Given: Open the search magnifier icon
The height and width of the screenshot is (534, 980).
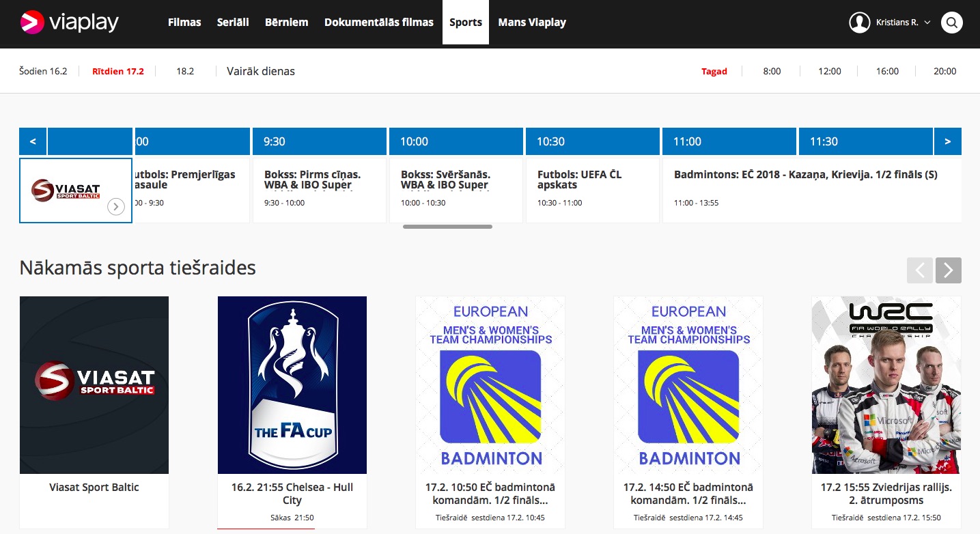Looking at the screenshot, I should tap(951, 23).
